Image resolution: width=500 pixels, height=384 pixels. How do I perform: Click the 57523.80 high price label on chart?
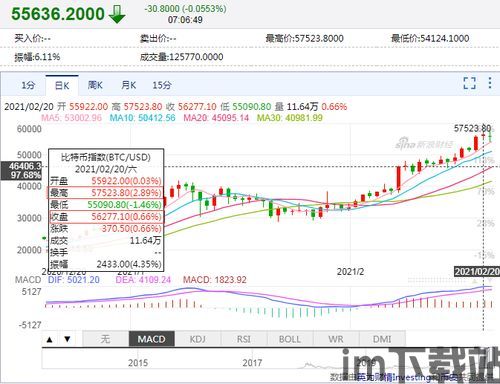point(472,128)
